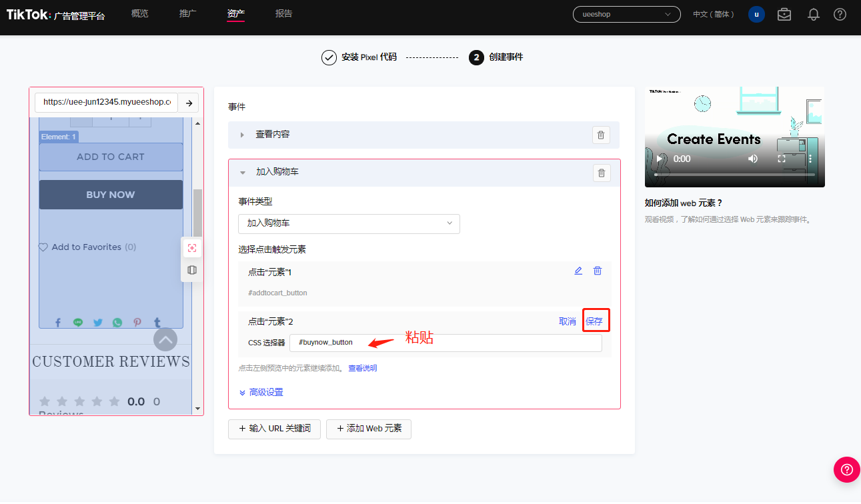Viewport: 861px width, 504px height.
Task: Toggle fullscreen on the tutorial video
Action: (x=782, y=159)
